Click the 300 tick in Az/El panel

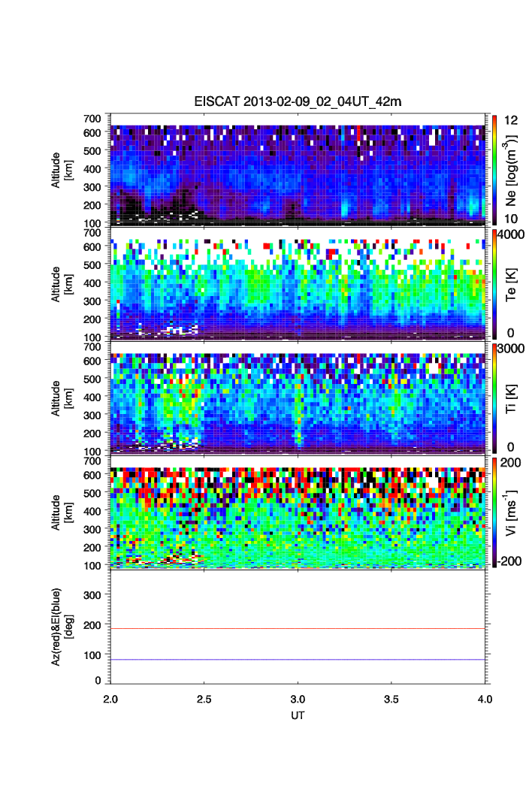[x=92, y=595]
